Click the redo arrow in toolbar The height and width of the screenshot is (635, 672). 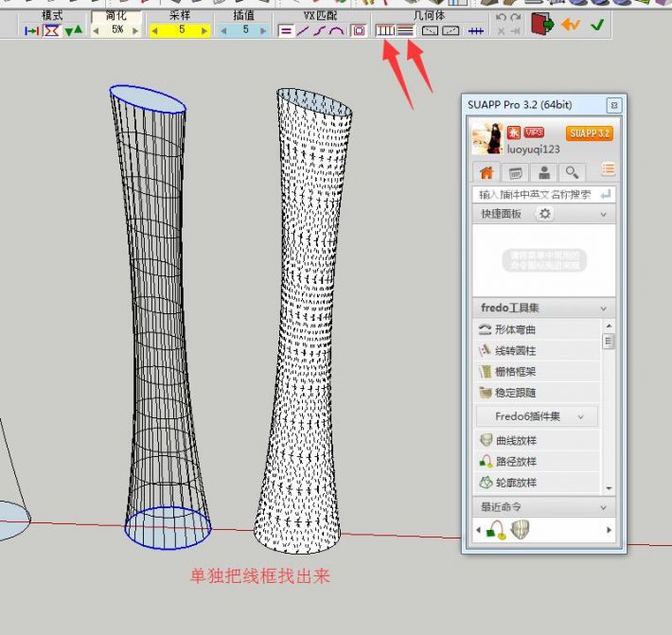click(x=516, y=18)
